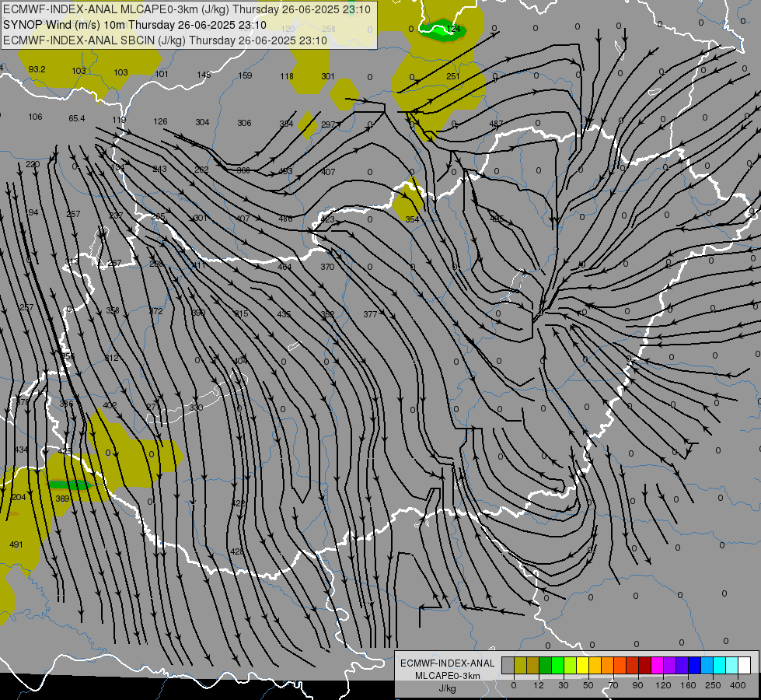Click the map value '435'
Viewport: 761px width, 700px height.
[x=284, y=313]
